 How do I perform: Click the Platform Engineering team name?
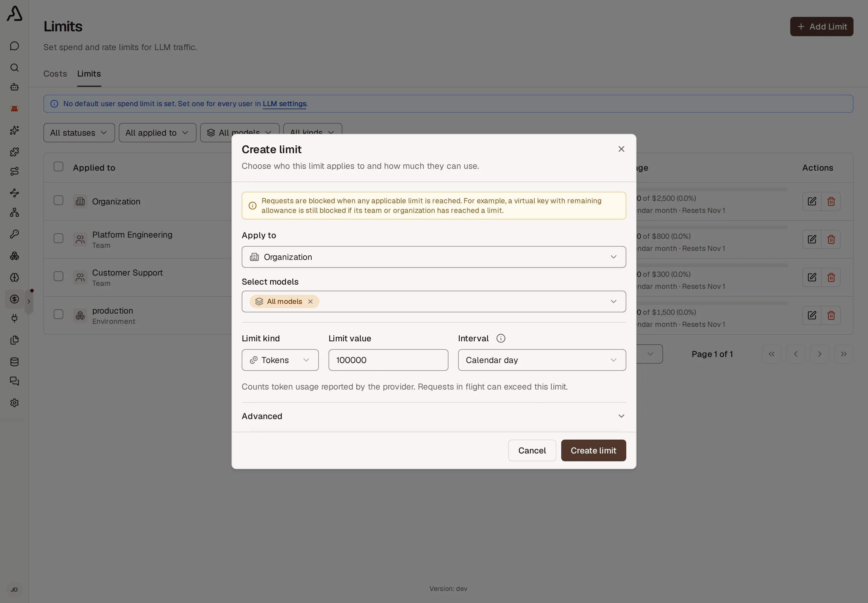(132, 235)
